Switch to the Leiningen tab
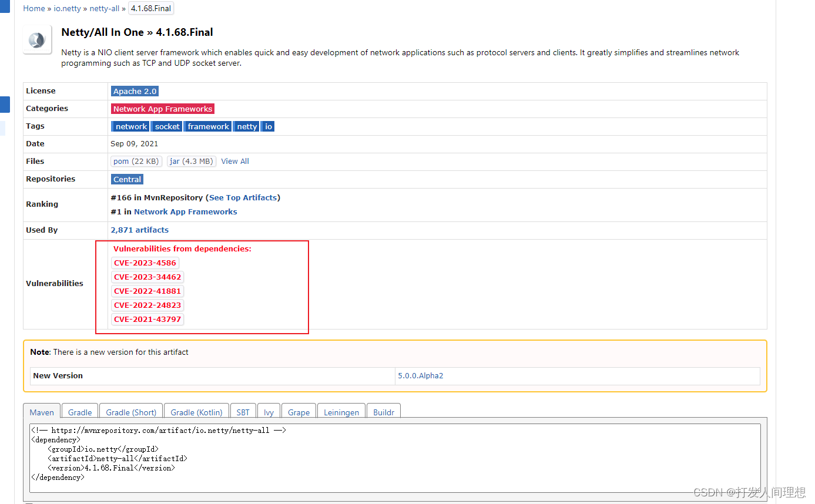Viewport: 815px width, 504px height. tap(341, 412)
